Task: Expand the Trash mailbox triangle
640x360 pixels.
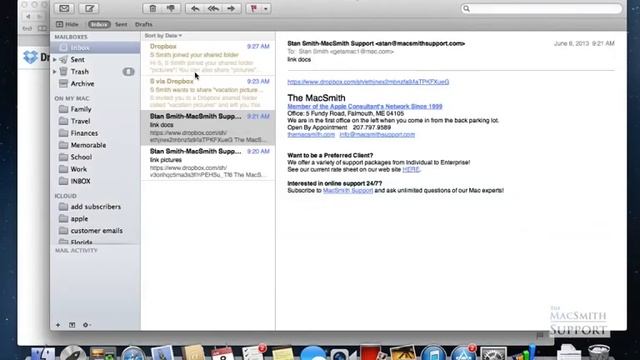Action: (55, 71)
